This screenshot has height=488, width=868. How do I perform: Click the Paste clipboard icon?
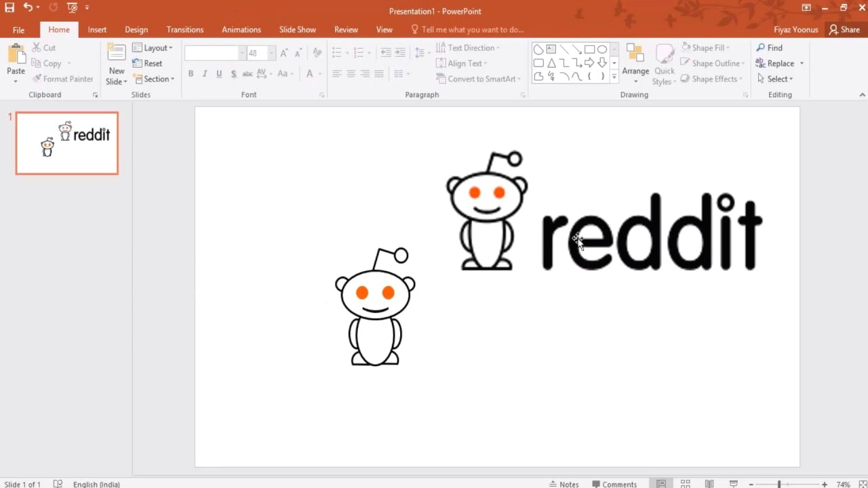(16, 54)
